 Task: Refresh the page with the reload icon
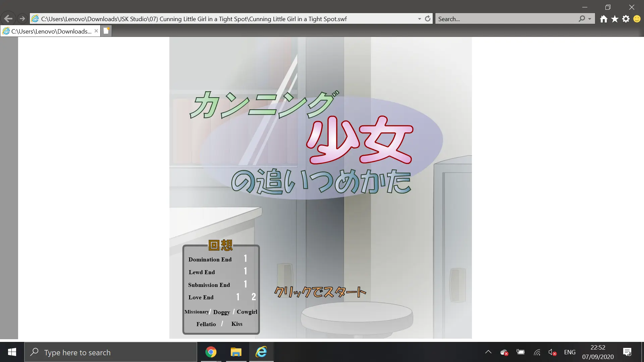[x=428, y=19]
